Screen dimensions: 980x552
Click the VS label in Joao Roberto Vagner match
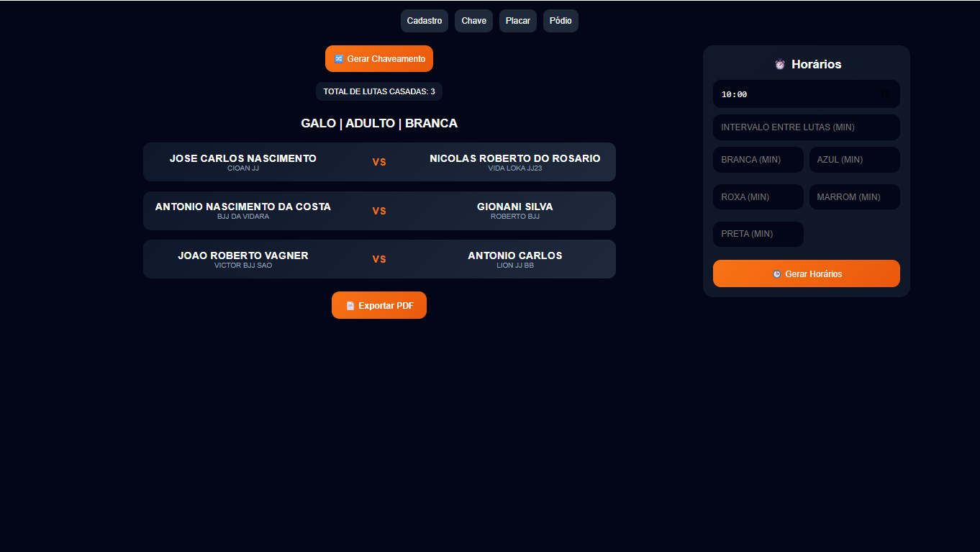(379, 259)
